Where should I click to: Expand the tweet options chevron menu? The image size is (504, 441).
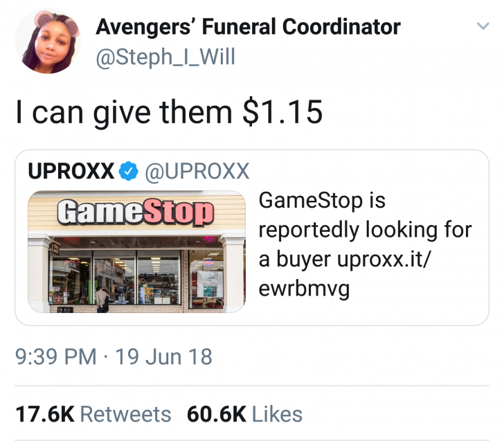click(483, 26)
